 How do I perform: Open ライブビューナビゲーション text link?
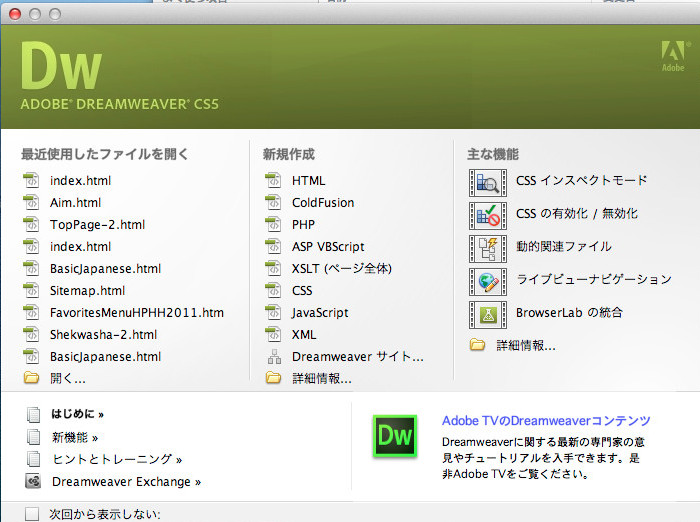(594, 280)
